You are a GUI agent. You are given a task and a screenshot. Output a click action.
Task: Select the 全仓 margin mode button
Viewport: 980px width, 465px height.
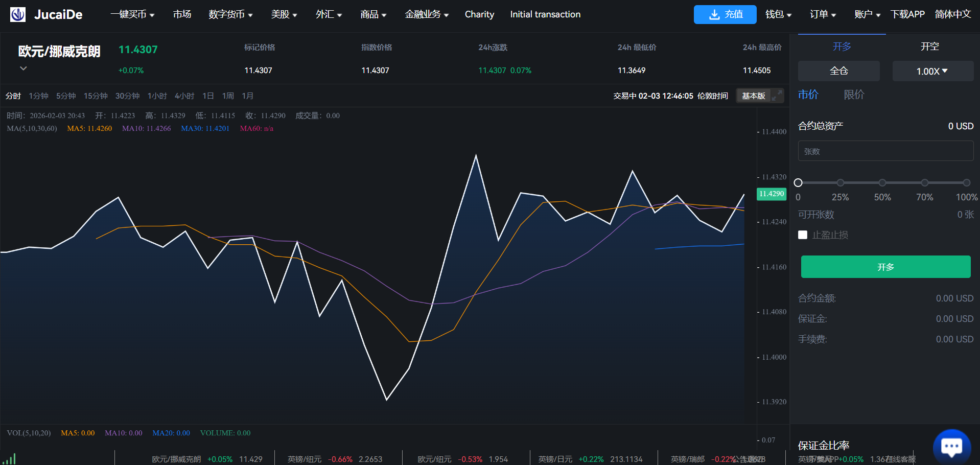point(838,71)
